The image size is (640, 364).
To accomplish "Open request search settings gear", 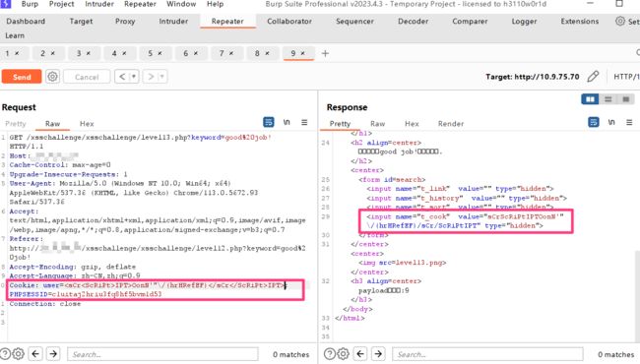I will [x=18, y=354].
